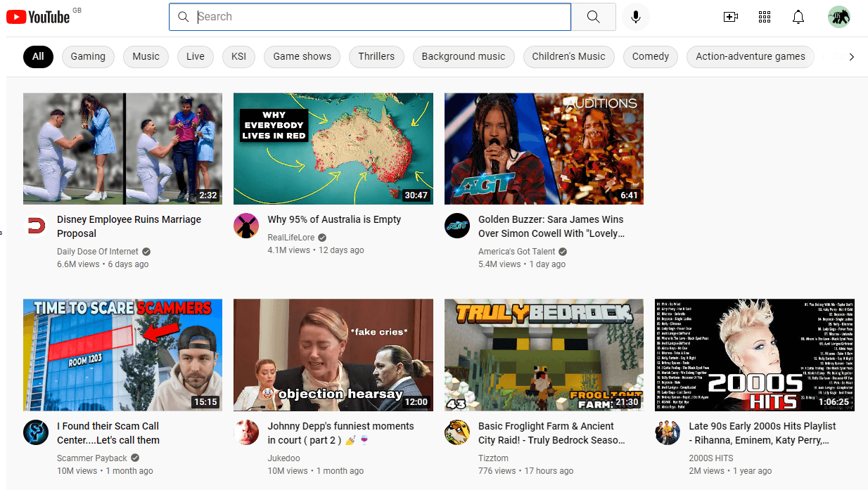
Task: Click '6.6M views • 6 days ago' text
Action: pyautogui.click(x=103, y=264)
